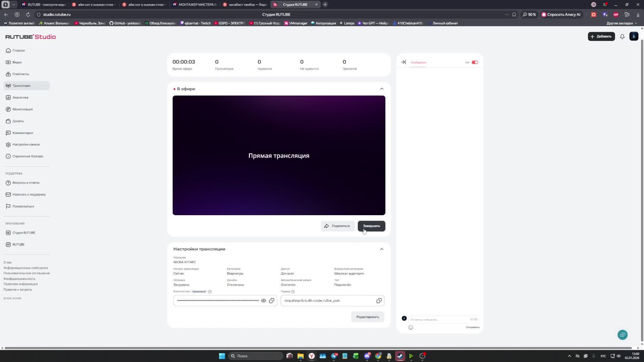The width and height of the screenshot is (644, 362).
Task: Share the stream via Поделиться
Action: [x=338, y=226]
